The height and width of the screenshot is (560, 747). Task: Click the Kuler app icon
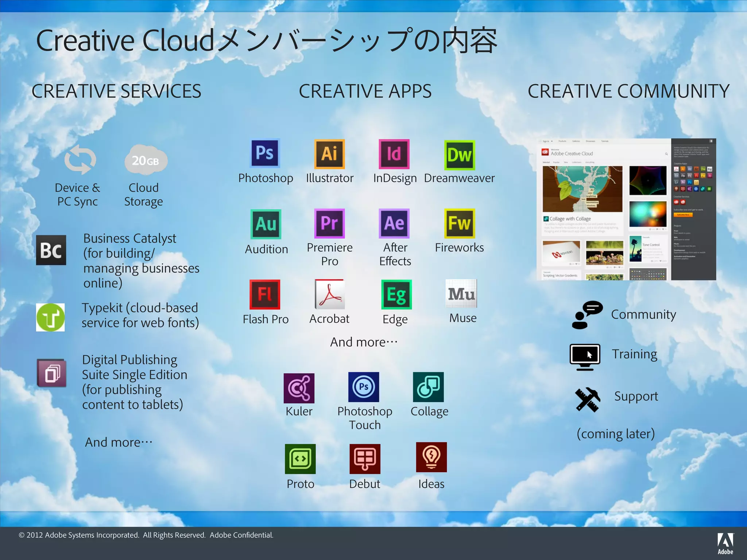click(x=299, y=388)
